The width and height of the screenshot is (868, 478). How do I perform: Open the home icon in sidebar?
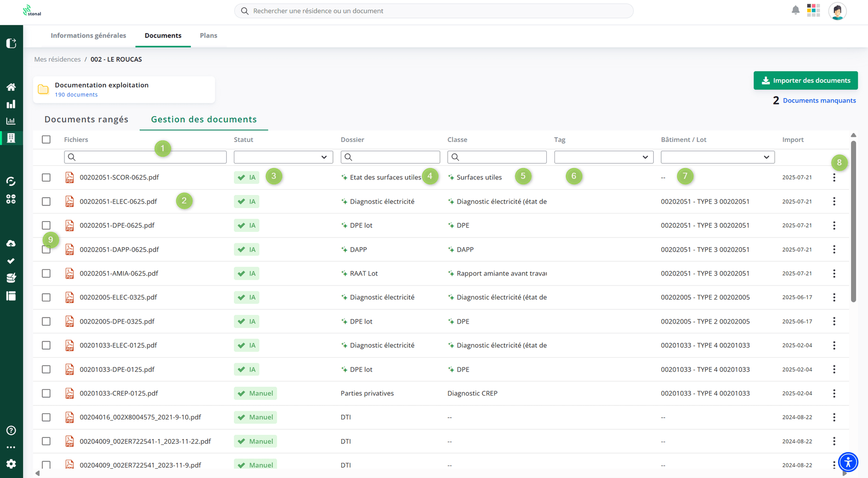11,87
